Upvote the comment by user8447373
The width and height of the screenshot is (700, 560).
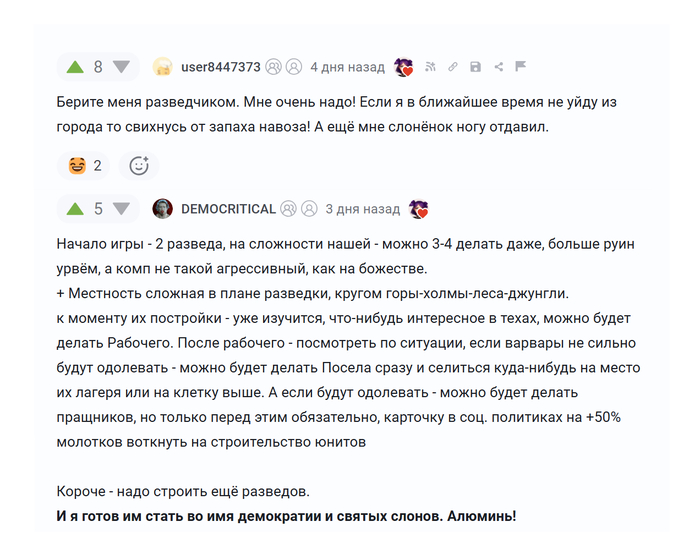[x=75, y=67]
